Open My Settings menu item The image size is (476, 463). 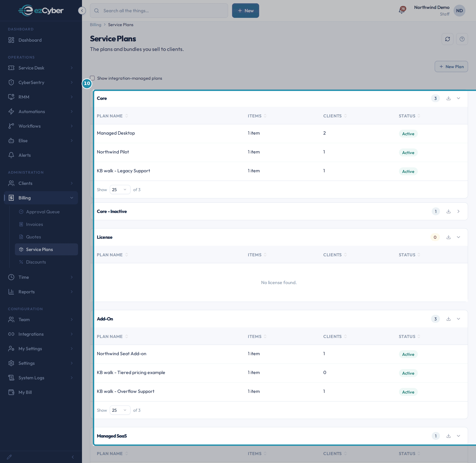pos(41,349)
